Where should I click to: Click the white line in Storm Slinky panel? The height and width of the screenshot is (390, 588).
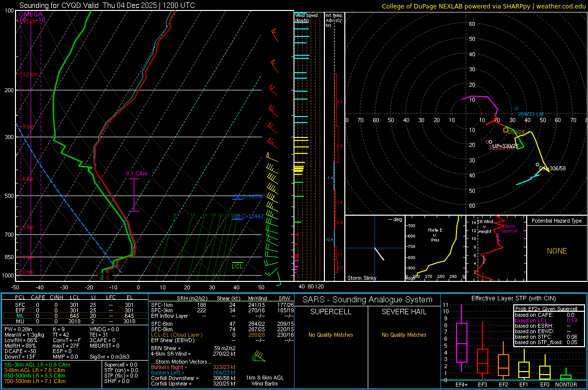pos(380,254)
